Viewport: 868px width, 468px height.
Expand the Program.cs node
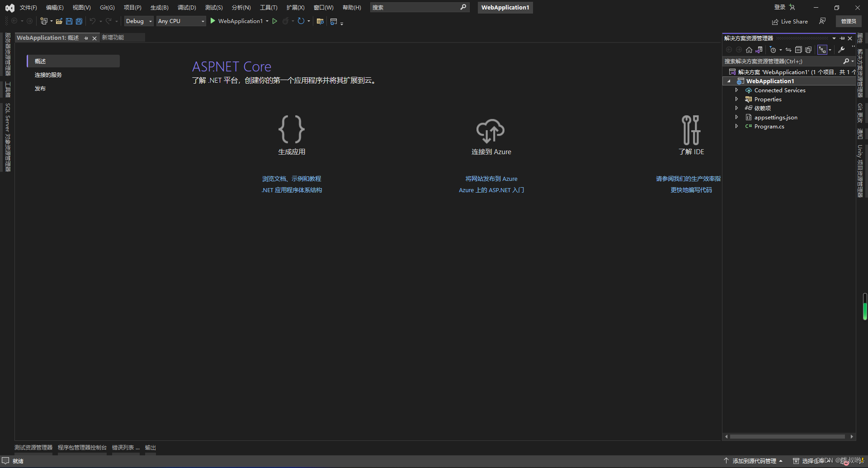point(736,126)
